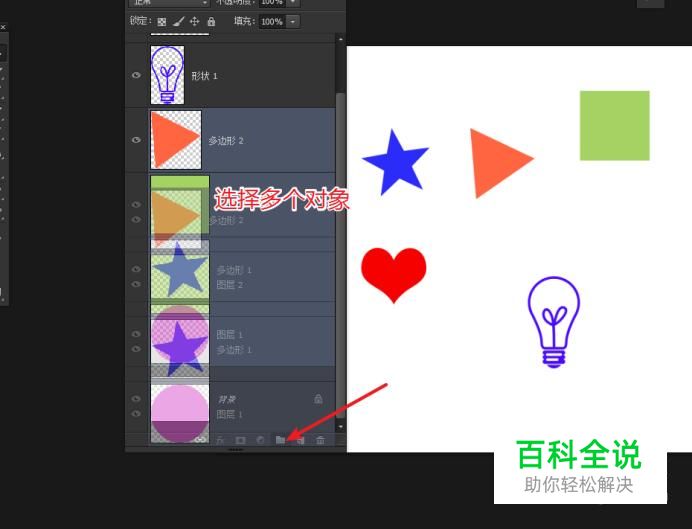
Task: Select the 形状 1 lightbulb layer thumbnail
Action: [x=167, y=75]
